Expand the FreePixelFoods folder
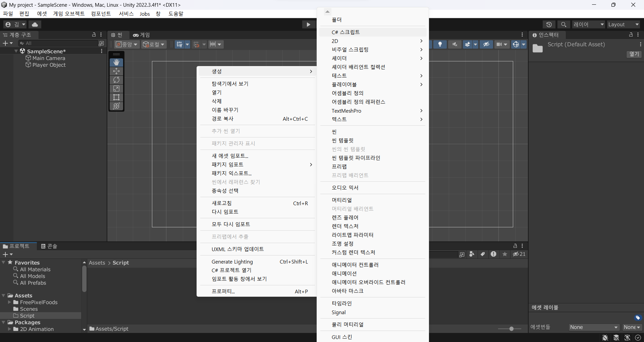The width and height of the screenshot is (644, 342). click(9, 302)
